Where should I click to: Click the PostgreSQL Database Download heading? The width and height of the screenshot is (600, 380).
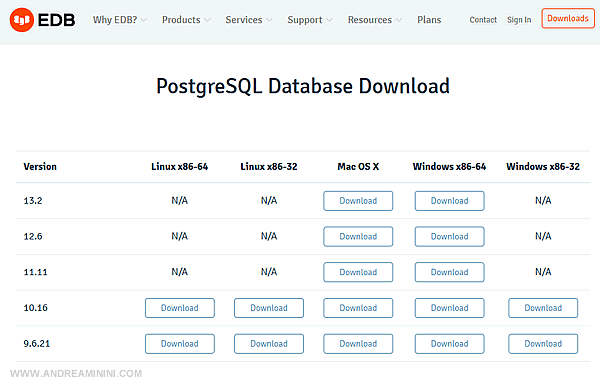coord(303,86)
